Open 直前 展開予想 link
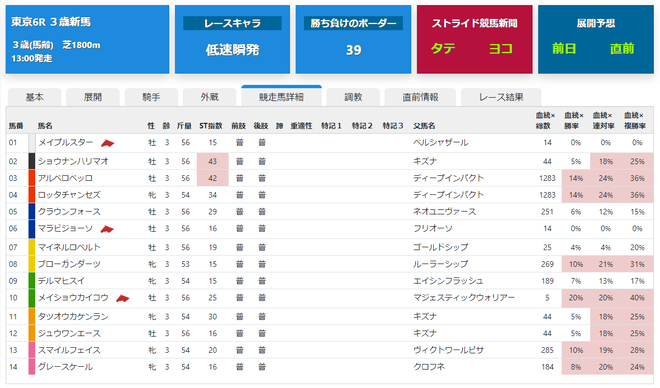The image size is (660, 388). [622, 49]
